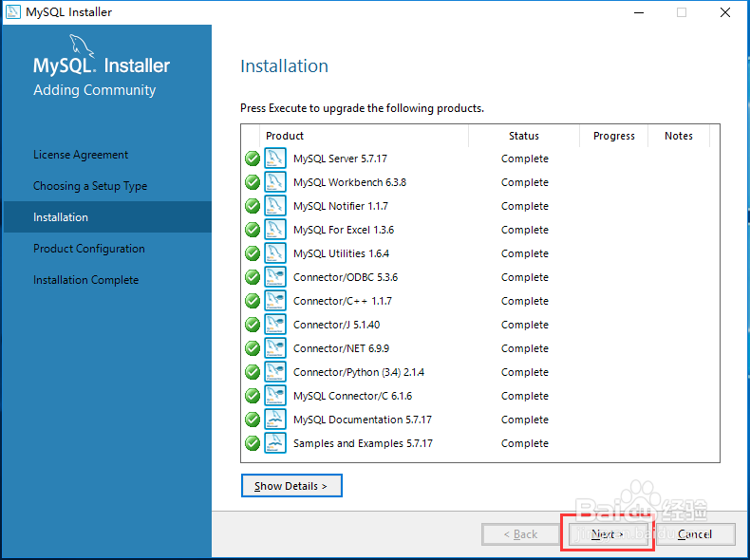Click green checkmark beside MySQL For Excel
750x560 pixels.
(253, 230)
